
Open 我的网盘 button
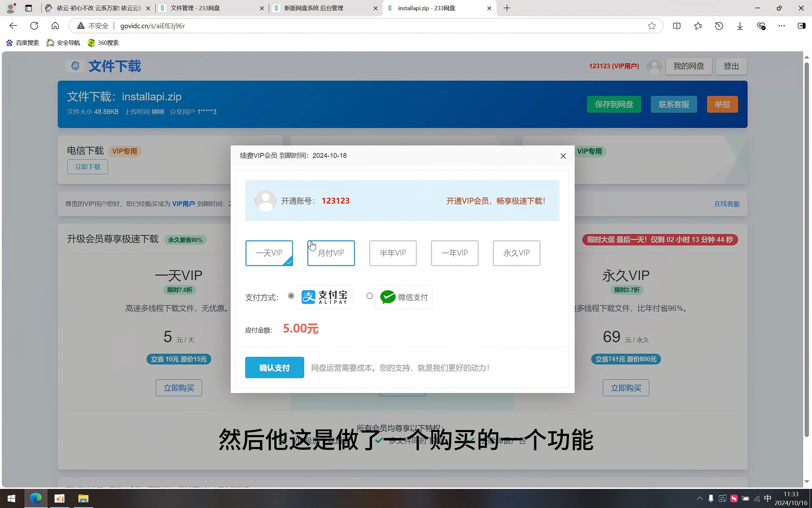coord(688,66)
